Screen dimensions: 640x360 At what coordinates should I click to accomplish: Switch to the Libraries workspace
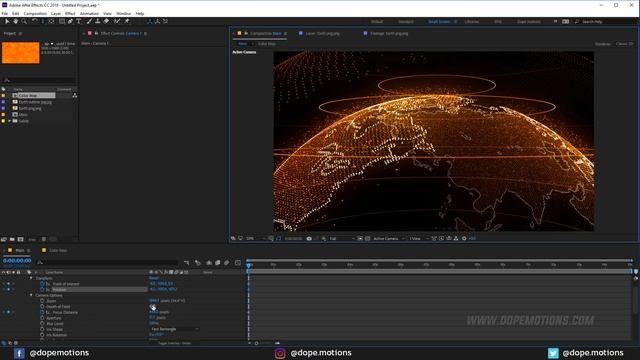pos(471,21)
